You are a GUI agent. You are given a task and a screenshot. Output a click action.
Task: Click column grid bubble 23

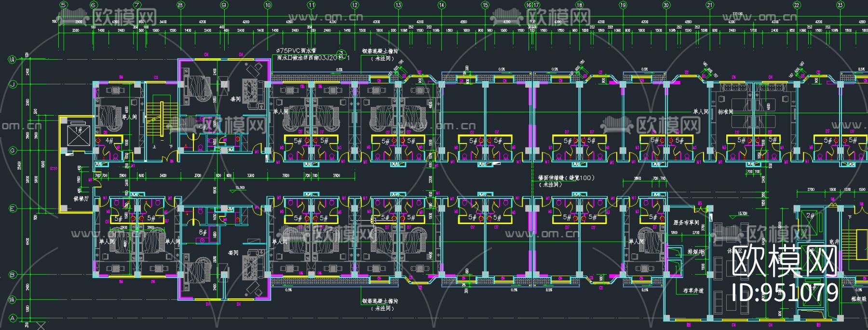point(840,5)
